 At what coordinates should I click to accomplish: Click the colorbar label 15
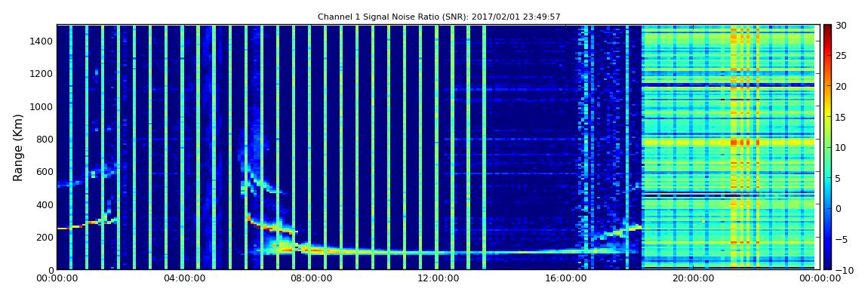click(842, 117)
